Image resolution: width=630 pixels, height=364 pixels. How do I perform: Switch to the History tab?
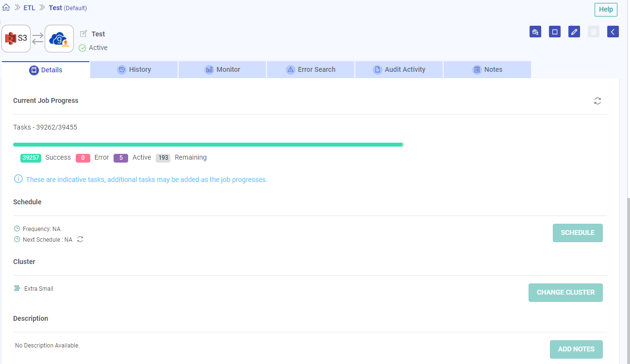coord(134,69)
